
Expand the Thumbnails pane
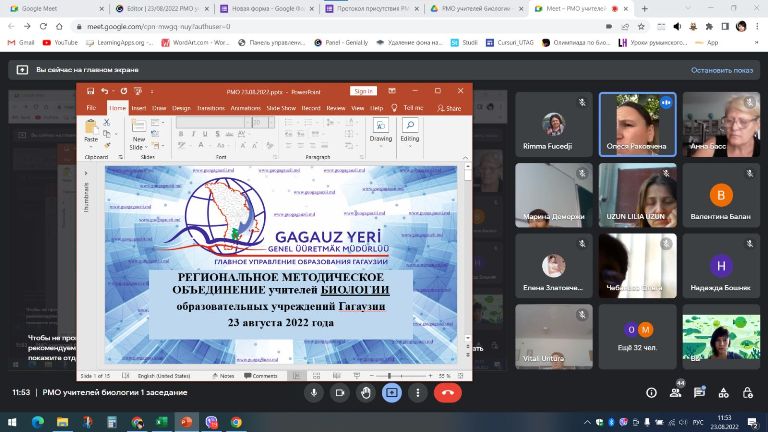coord(86,173)
